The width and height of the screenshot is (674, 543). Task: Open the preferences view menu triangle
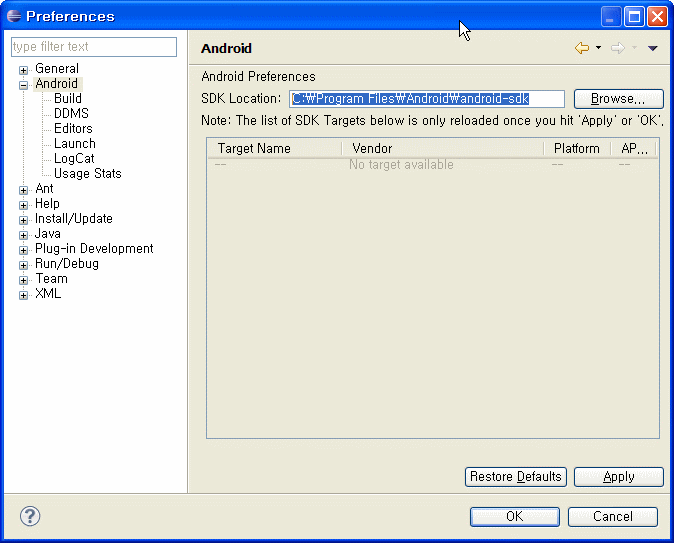(x=653, y=48)
